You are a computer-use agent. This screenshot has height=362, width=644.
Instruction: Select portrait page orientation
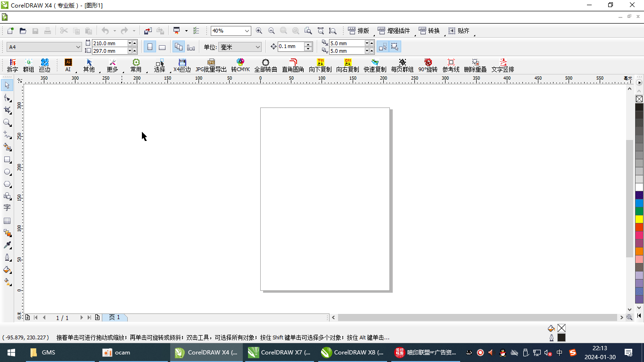pyautogui.click(x=150, y=47)
